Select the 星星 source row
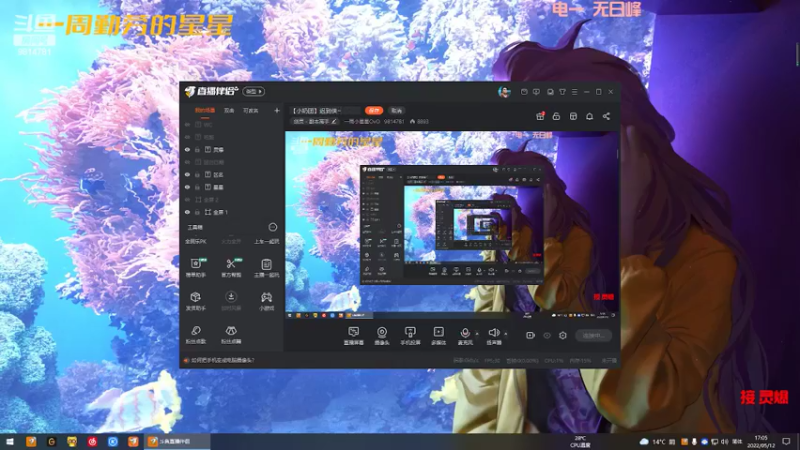The image size is (800, 450). click(x=232, y=187)
